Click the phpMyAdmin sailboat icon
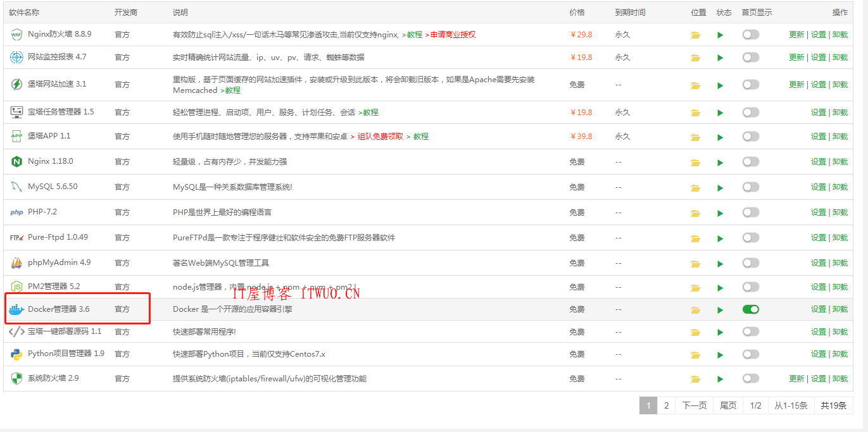The image size is (868, 432). [16, 262]
